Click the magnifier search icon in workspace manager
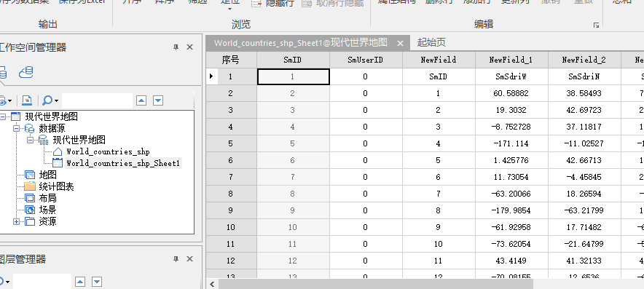Image resolution: width=644 pixels, height=289 pixels. 47,100
